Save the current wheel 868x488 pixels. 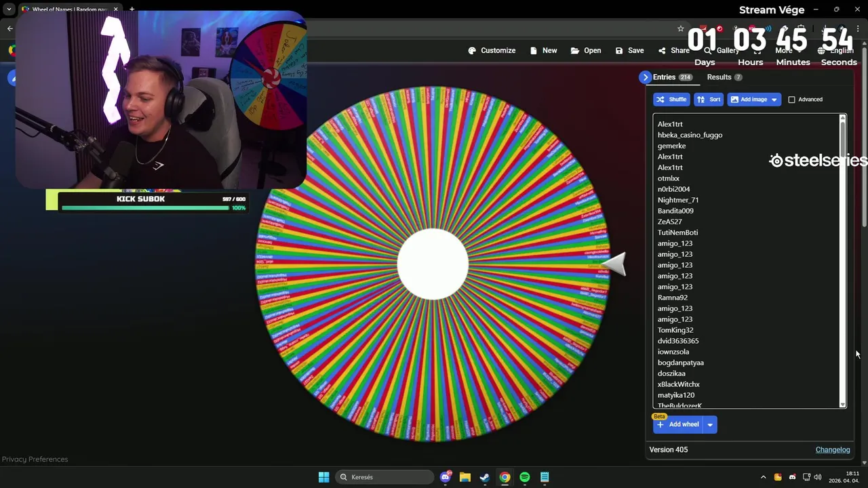pos(629,51)
